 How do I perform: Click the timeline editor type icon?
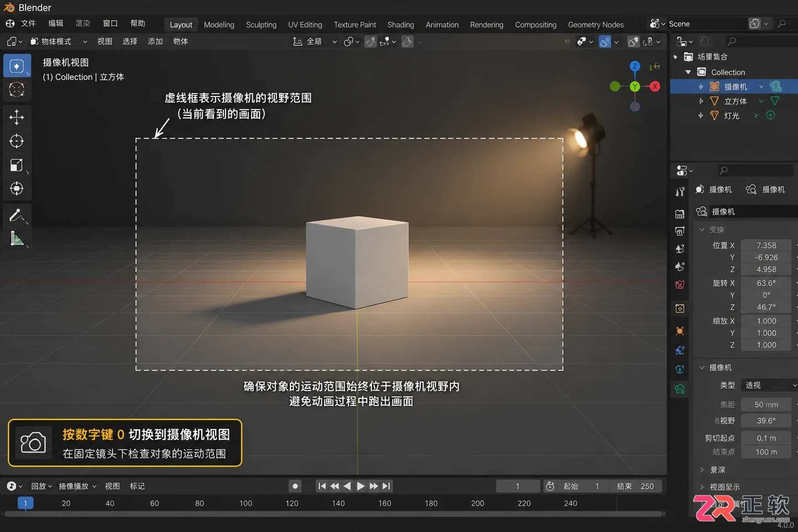click(14, 486)
